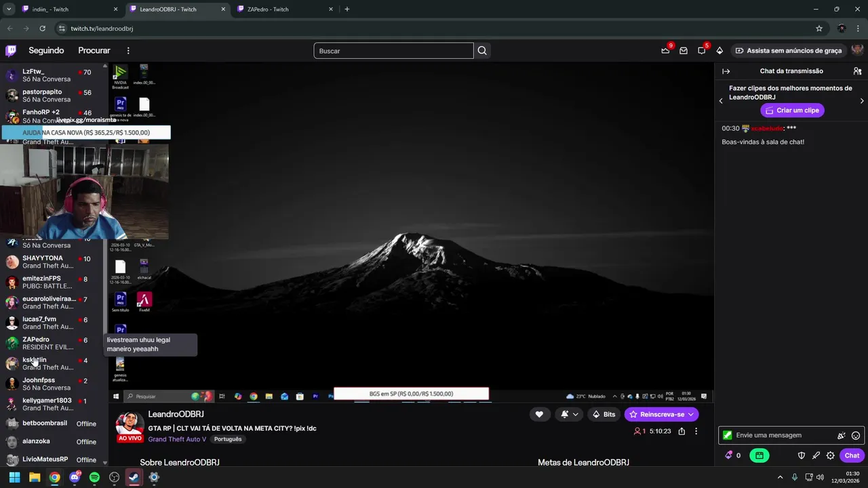
Task: Go to previous chat banner
Action: click(721, 101)
